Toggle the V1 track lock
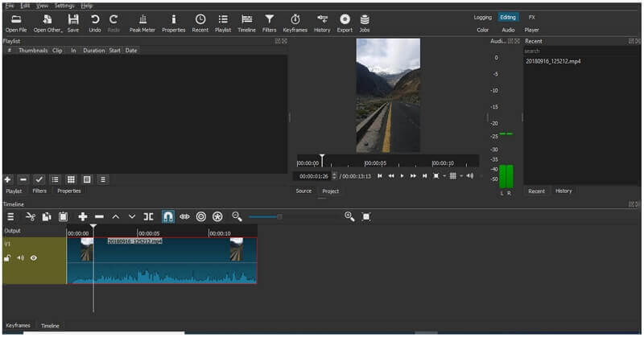 [x=7, y=258]
